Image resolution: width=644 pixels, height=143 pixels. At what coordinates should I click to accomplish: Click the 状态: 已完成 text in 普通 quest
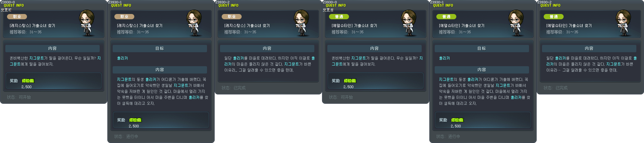point(555,88)
